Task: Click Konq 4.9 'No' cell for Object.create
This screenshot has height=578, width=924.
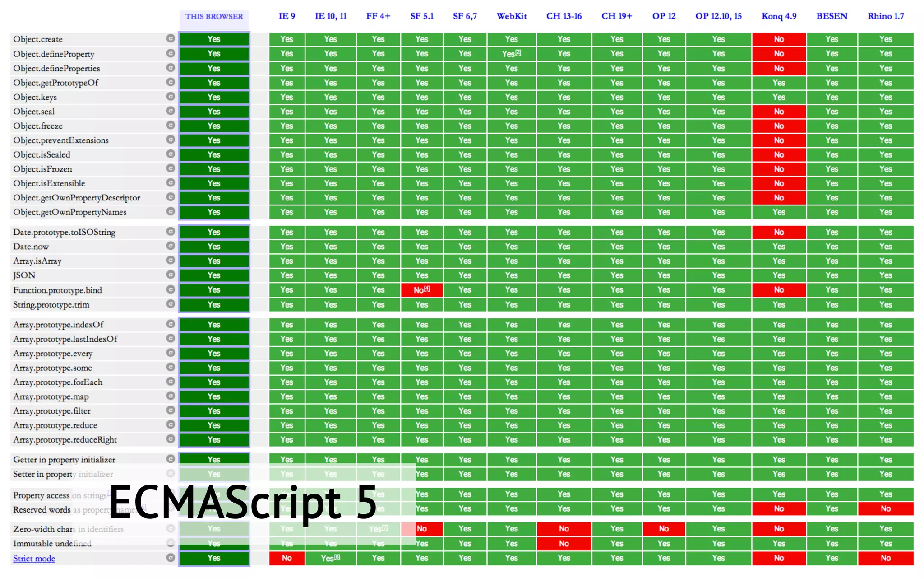Action: [779, 39]
